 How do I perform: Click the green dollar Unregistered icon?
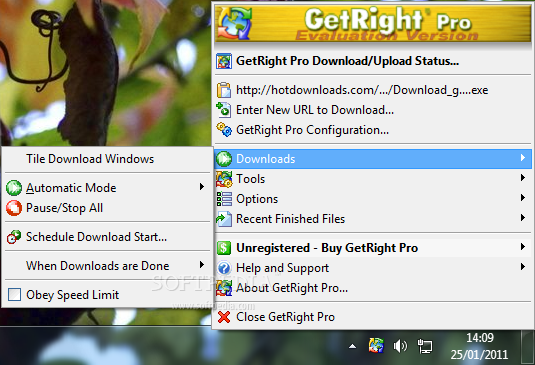pos(224,248)
